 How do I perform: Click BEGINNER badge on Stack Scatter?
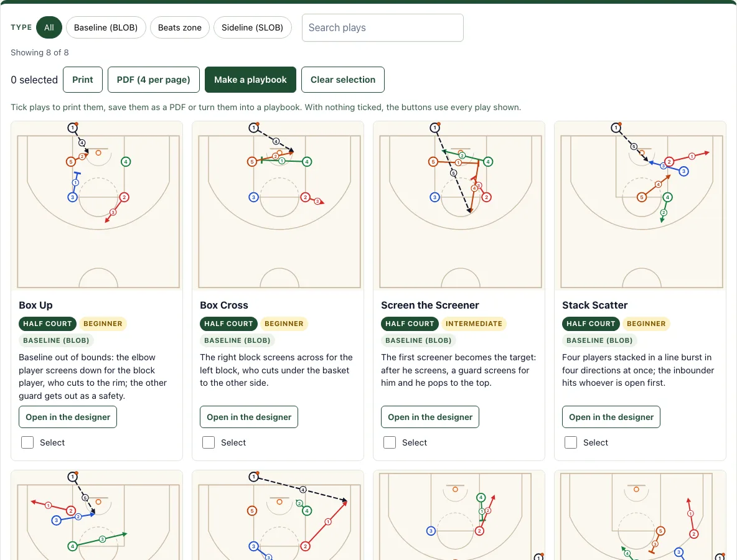[x=646, y=324]
